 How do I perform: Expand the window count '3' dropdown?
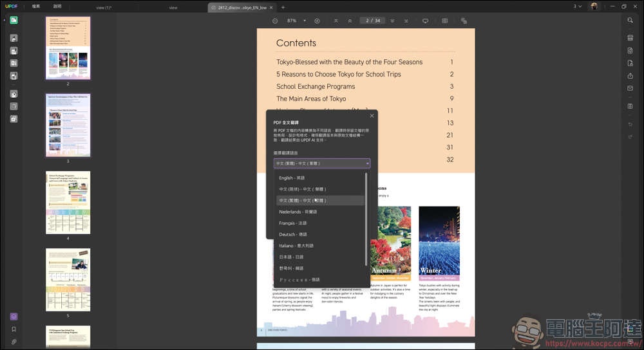click(578, 6)
